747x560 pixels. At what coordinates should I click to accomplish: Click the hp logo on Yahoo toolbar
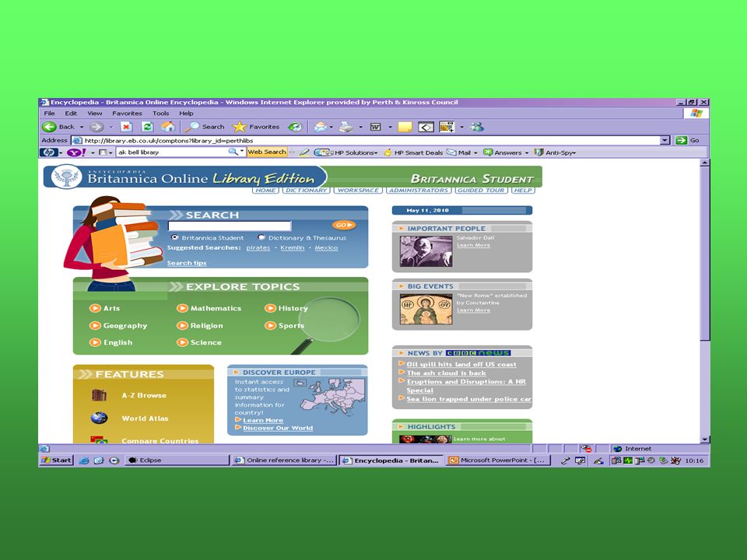coord(48,152)
